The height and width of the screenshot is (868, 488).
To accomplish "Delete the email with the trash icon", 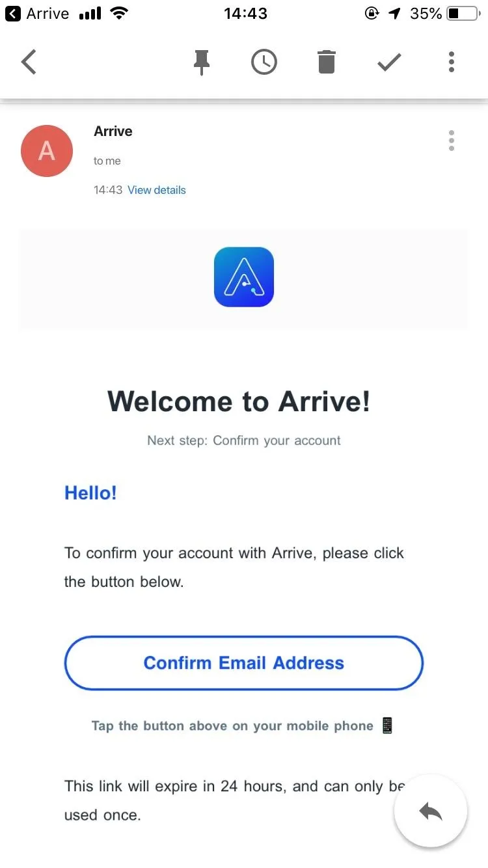I will [326, 62].
